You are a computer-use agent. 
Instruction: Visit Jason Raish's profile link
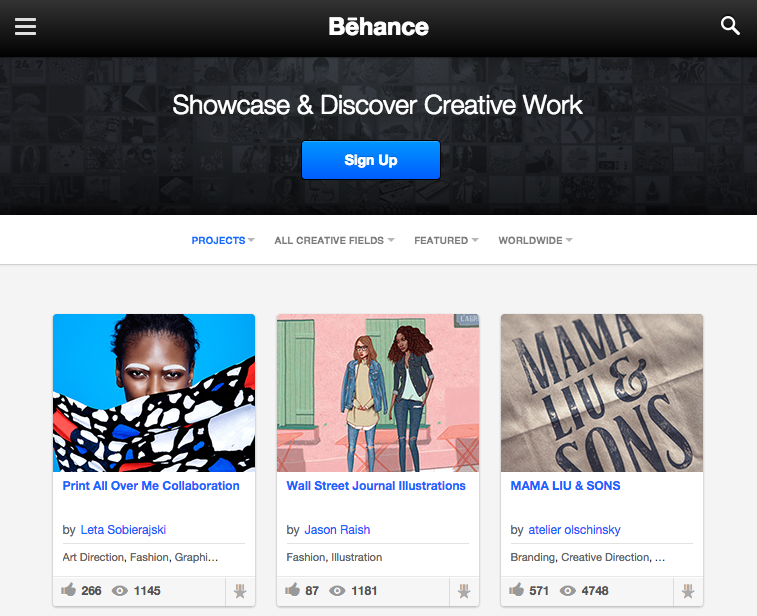pyautogui.click(x=337, y=530)
